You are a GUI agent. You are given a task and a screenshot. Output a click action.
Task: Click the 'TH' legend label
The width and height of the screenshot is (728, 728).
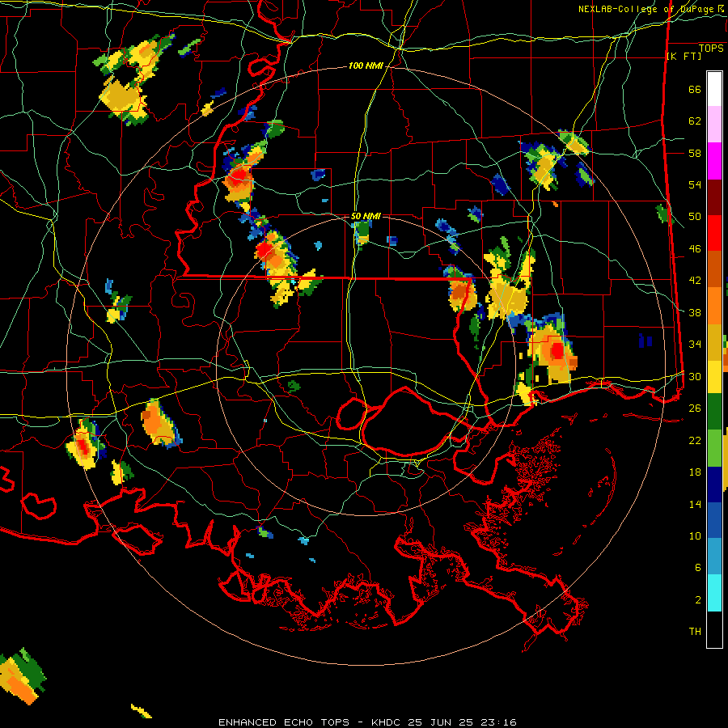(x=695, y=632)
